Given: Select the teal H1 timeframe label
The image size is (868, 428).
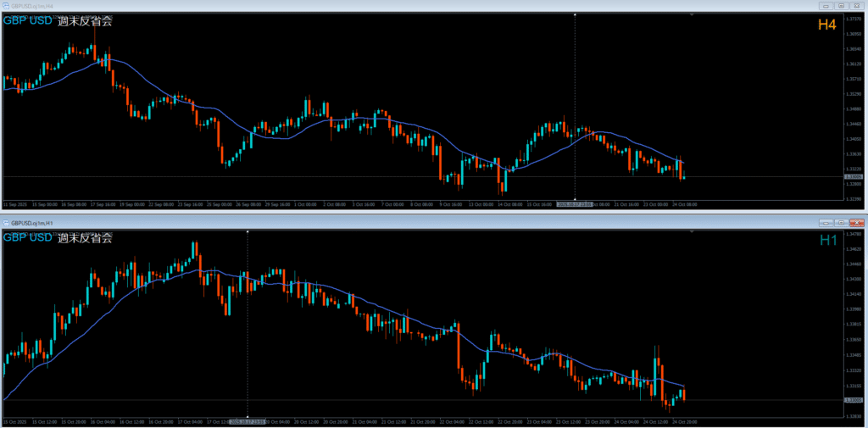Looking at the screenshot, I should coord(827,241).
